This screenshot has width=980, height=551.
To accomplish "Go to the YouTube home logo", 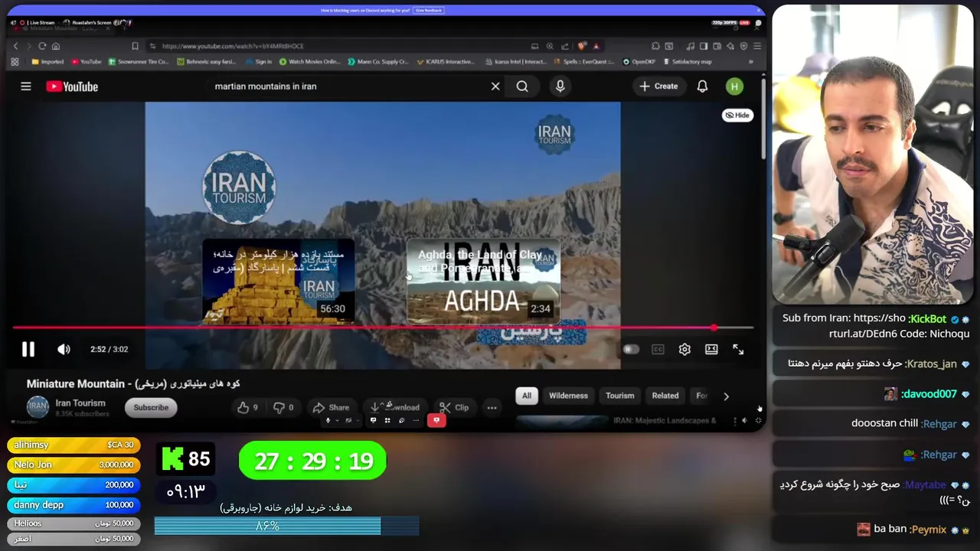I will [72, 86].
